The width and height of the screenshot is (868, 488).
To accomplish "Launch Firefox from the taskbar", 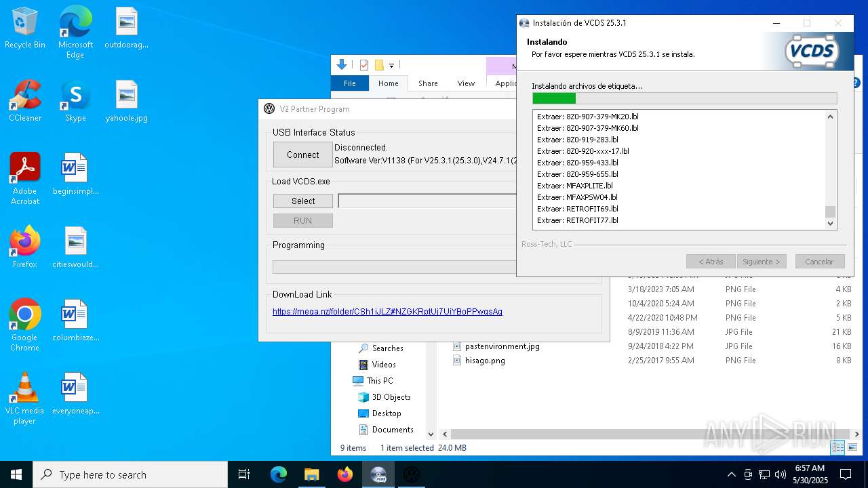I will tap(345, 474).
